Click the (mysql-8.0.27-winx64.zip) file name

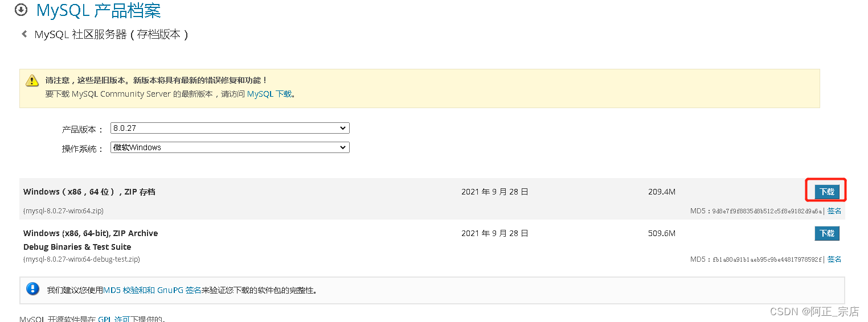click(x=63, y=211)
